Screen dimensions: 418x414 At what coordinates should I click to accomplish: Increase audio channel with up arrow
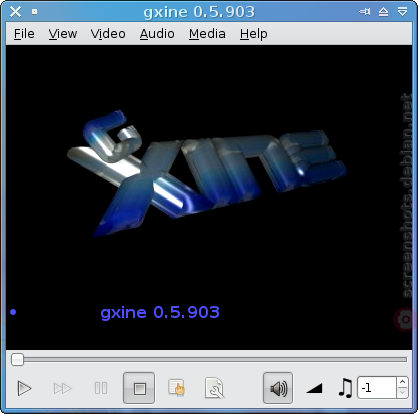(402, 382)
